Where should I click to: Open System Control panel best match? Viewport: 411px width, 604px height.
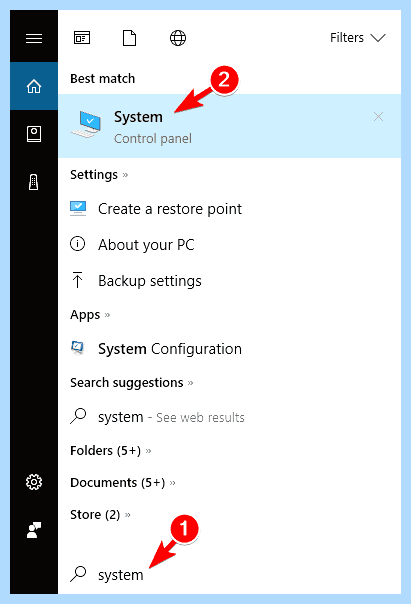pyautogui.click(x=230, y=126)
